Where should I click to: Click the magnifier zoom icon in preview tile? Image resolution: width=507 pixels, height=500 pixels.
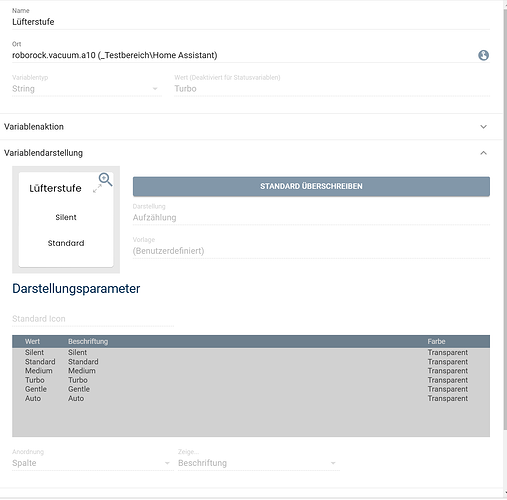[105, 179]
